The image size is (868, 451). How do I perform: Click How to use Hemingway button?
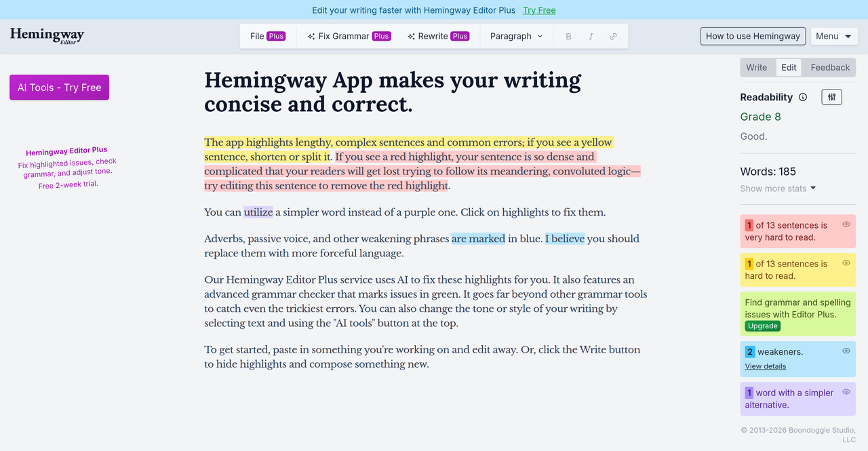click(753, 37)
